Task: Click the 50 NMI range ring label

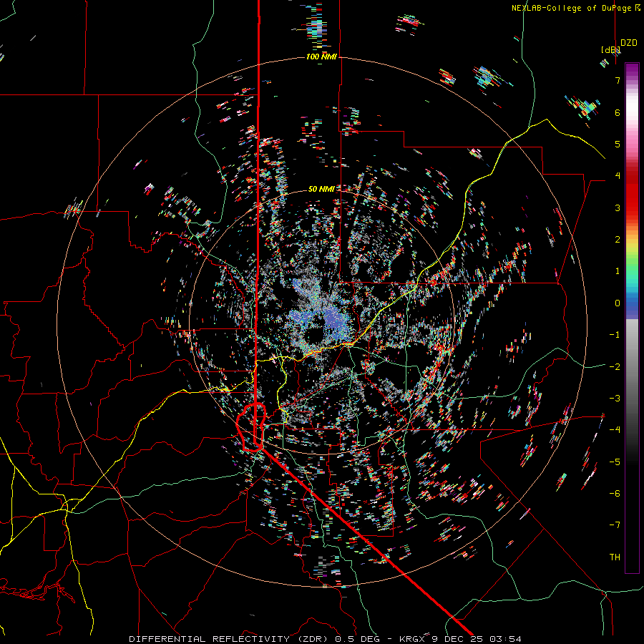Action: point(321,189)
